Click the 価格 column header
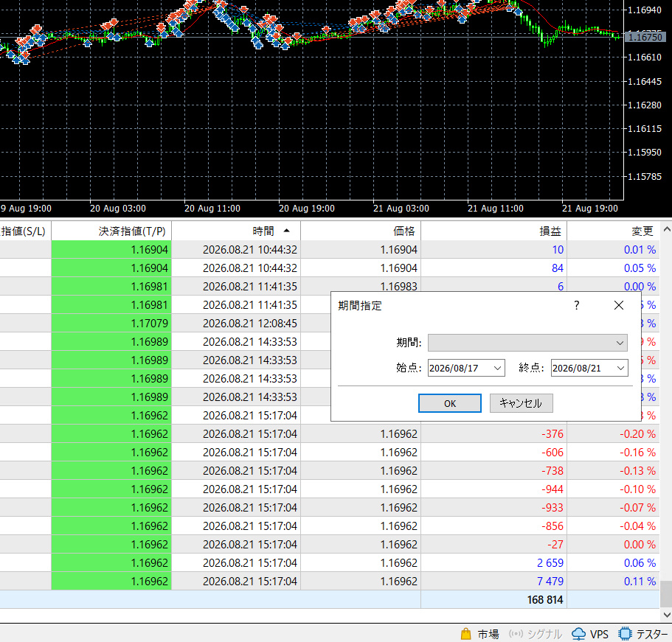Viewport: 672px width, 642px height. pyautogui.click(x=361, y=231)
